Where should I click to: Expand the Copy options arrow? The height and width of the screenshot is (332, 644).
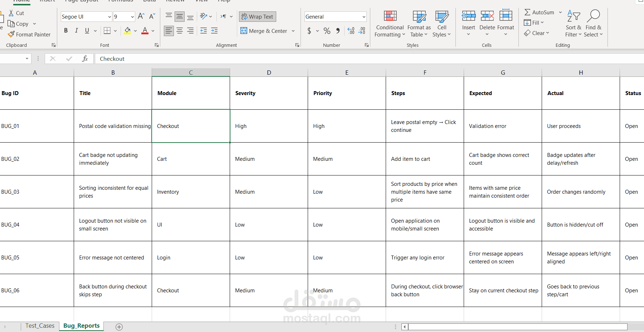tap(34, 24)
